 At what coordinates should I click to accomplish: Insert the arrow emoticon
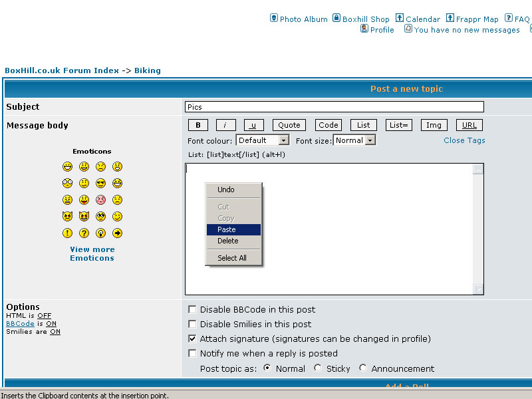click(117, 233)
